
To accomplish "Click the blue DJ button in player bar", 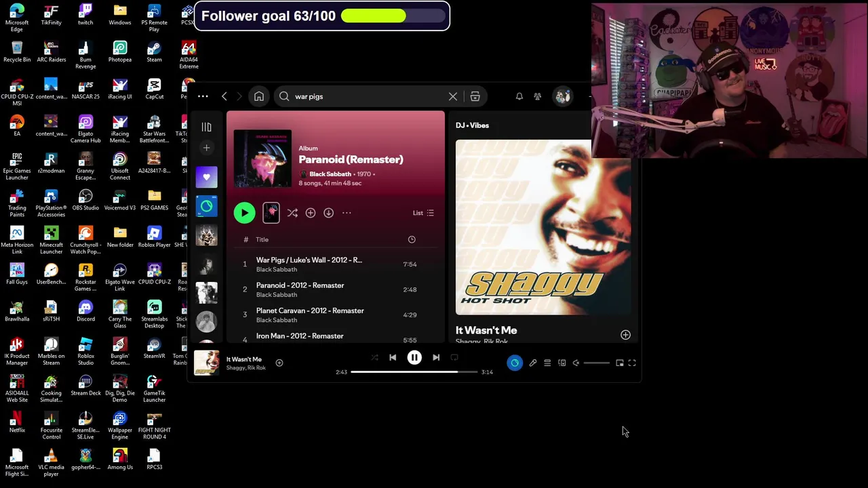I will click(x=515, y=363).
